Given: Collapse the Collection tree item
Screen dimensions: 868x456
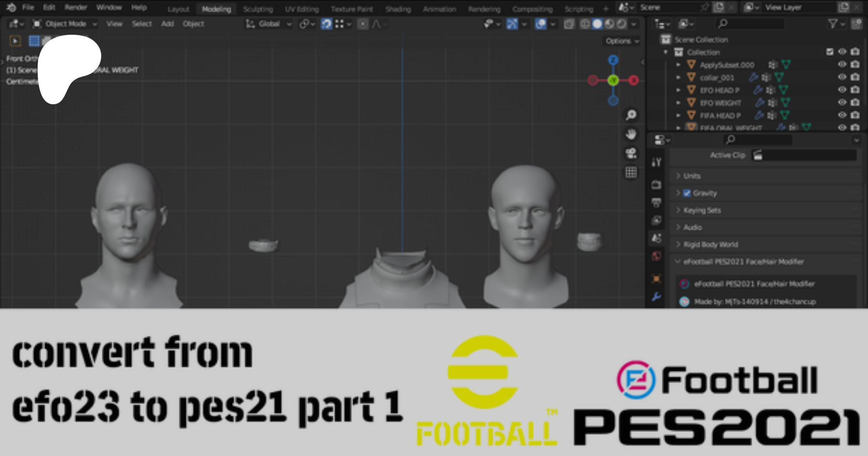Looking at the screenshot, I should [666, 52].
